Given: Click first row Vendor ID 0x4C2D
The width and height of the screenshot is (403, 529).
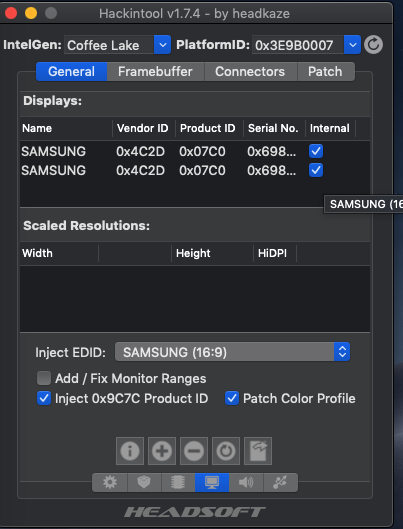Looking at the screenshot, I should point(141,151).
